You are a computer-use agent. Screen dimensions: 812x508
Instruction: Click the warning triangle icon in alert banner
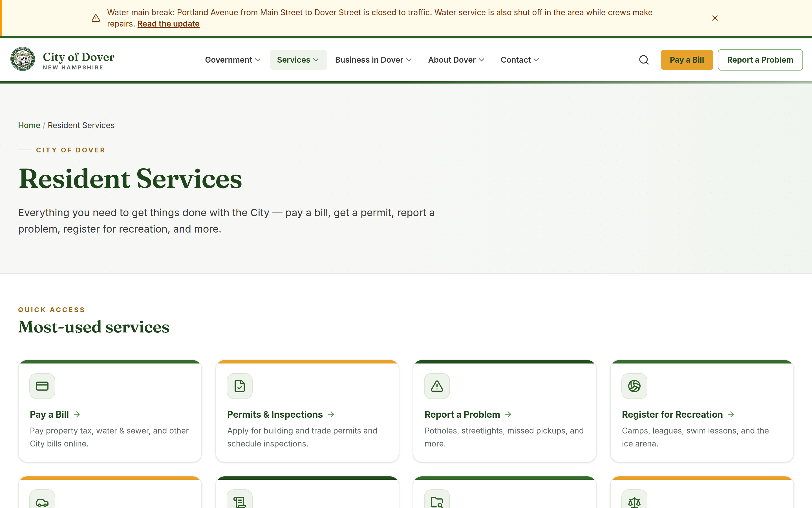96,18
